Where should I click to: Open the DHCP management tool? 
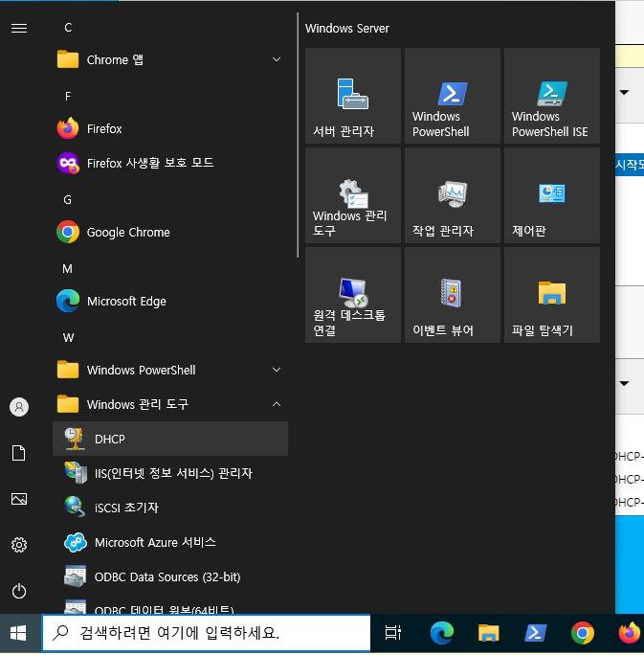(170, 439)
